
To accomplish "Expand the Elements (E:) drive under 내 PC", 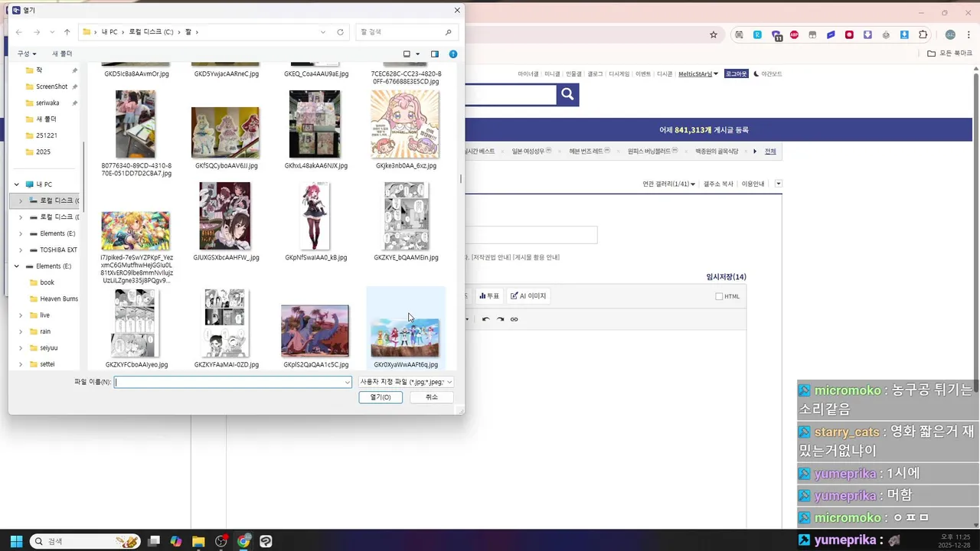I will pos(21,233).
